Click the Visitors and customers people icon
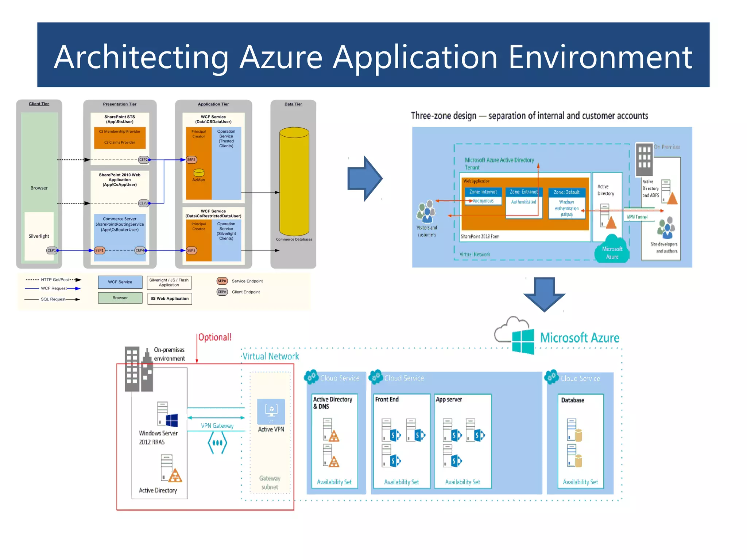747x560 pixels. pyautogui.click(x=426, y=211)
